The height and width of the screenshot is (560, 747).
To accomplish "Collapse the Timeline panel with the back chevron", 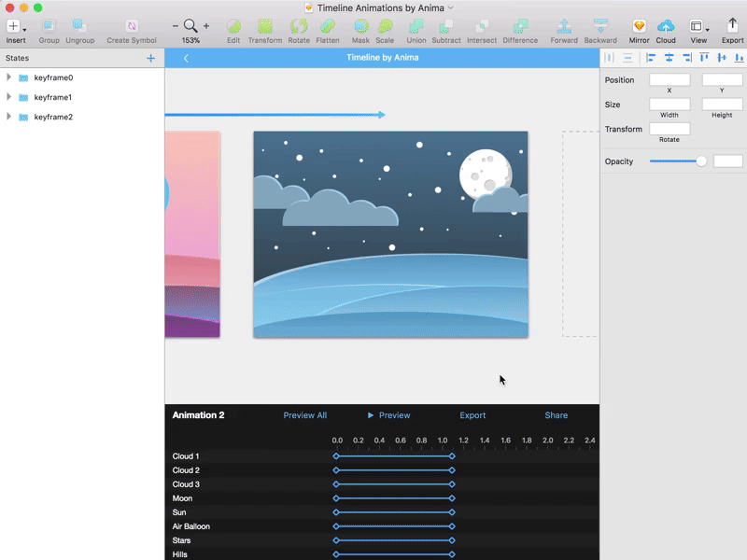I will pyautogui.click(x=185, y=57).
